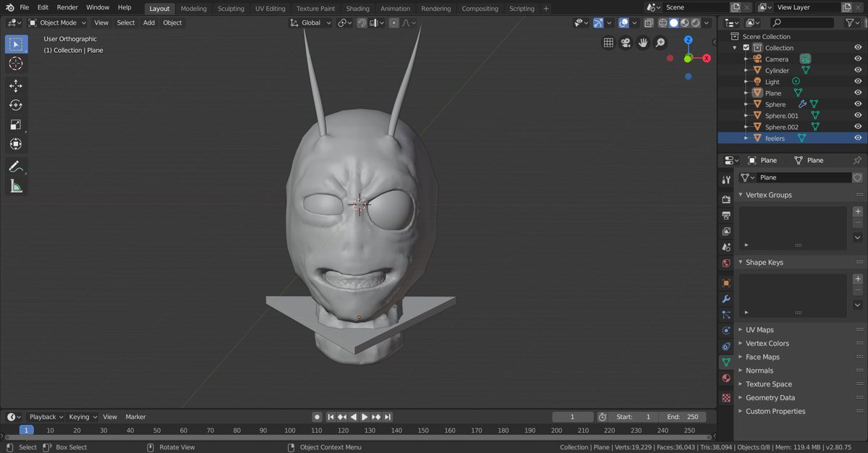
Task: Switch to rendered viewport shading
Action: 695,22
